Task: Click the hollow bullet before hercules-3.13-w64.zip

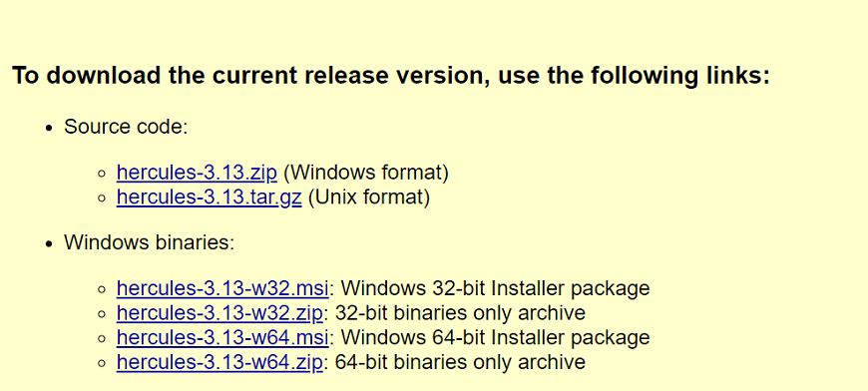Action: coord(102,363)
